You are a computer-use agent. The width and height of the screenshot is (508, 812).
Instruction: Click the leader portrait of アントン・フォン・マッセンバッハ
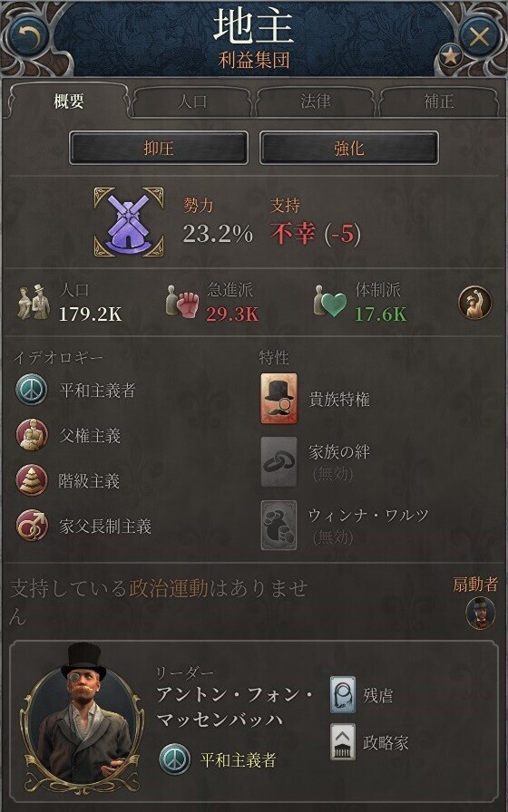pos(82,717)
